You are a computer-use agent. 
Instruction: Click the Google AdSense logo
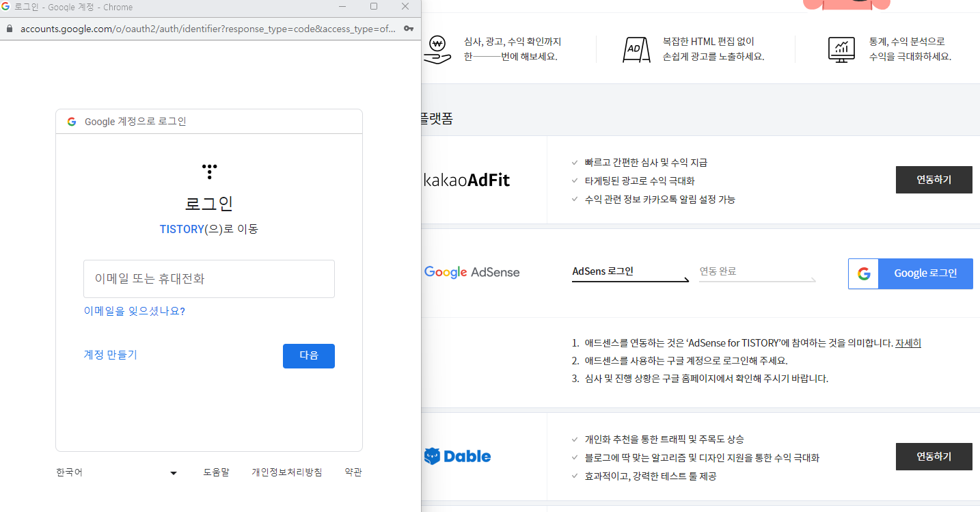[x=472, y=272]
